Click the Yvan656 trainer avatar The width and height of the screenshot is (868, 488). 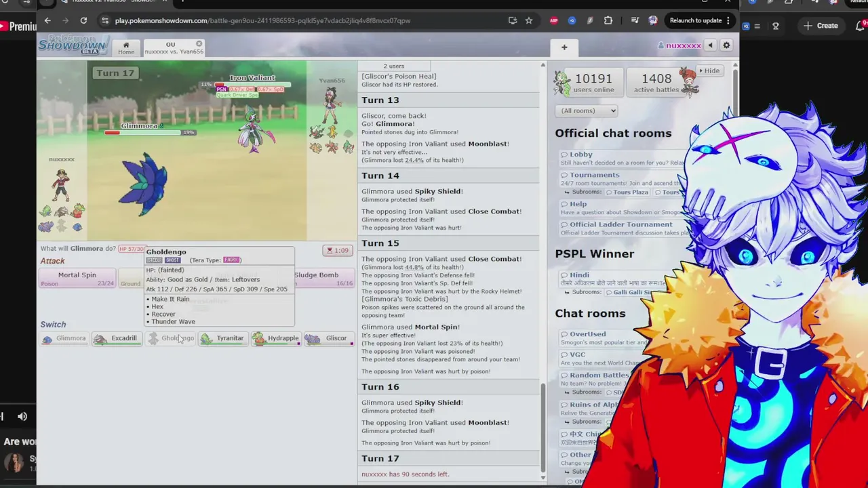(332, 106)
